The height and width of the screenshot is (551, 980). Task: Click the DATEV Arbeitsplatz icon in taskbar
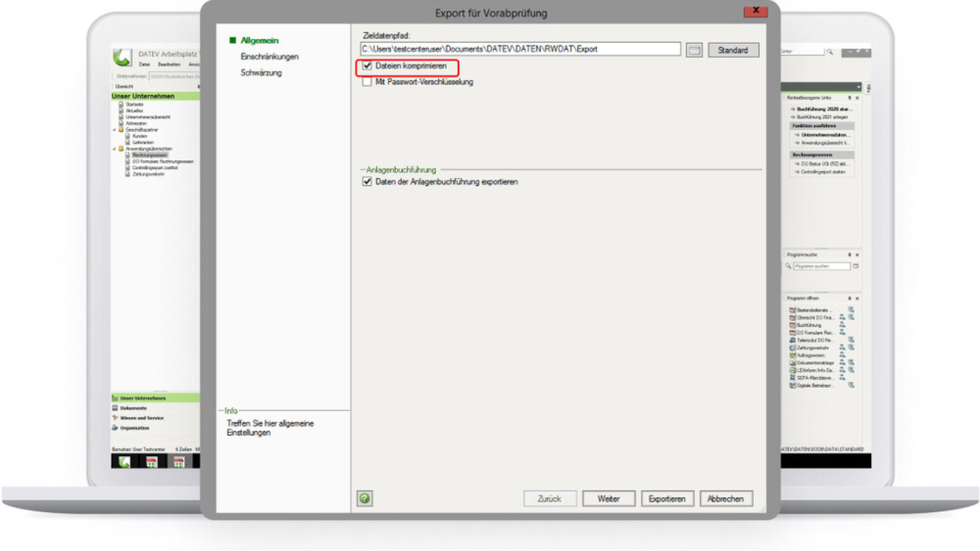124,462
